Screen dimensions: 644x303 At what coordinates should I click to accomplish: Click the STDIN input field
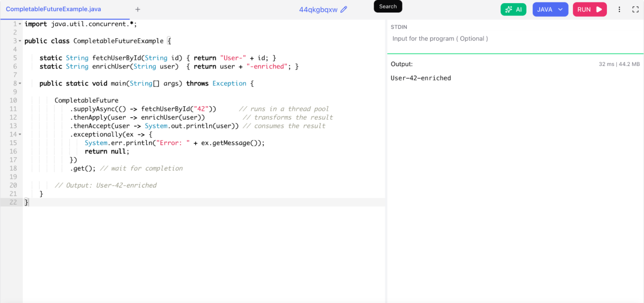[515, 39]
